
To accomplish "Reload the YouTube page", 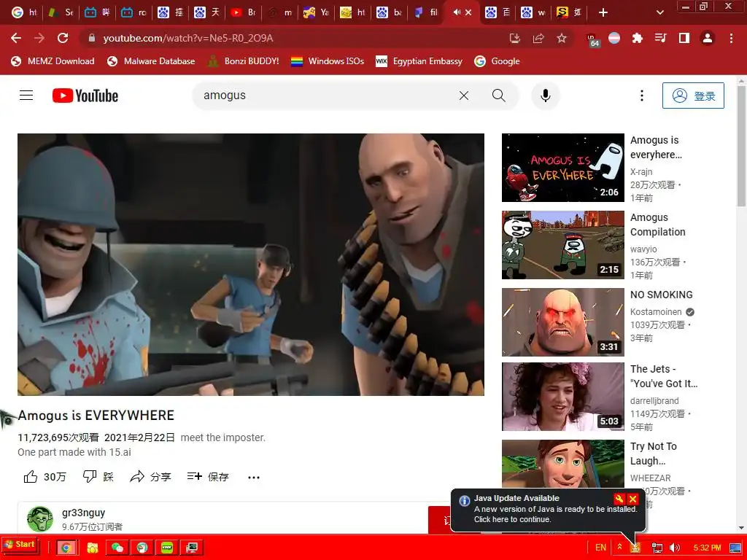I will click(63, 38).
